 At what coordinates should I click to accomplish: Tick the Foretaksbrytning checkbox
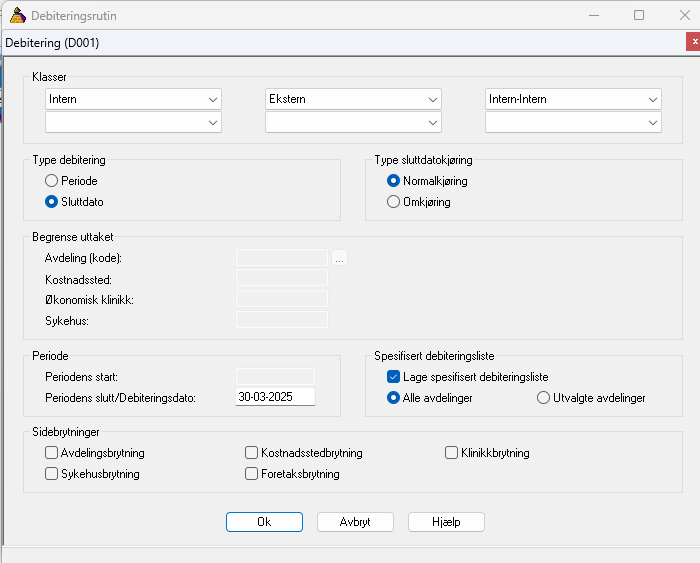coord(251,474)
